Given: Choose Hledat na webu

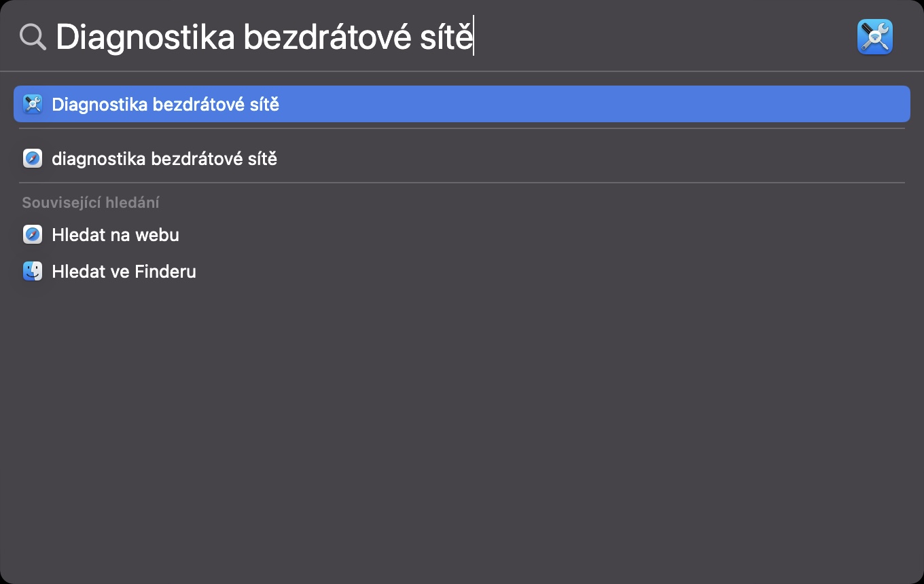Looking at the screenshot, I should click(115, 234).
